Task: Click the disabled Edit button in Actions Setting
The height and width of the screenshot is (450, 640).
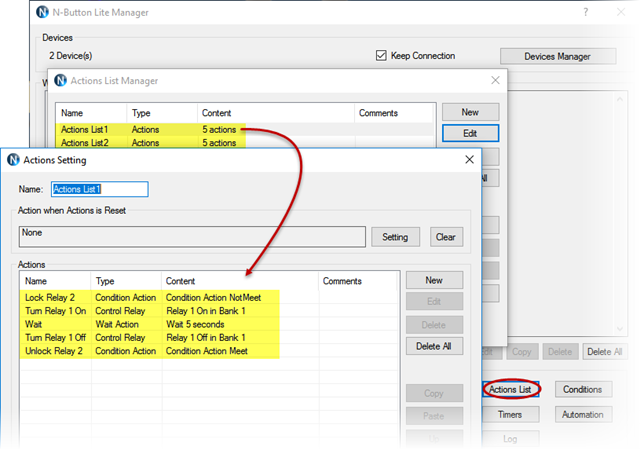Action: point(434,301)
